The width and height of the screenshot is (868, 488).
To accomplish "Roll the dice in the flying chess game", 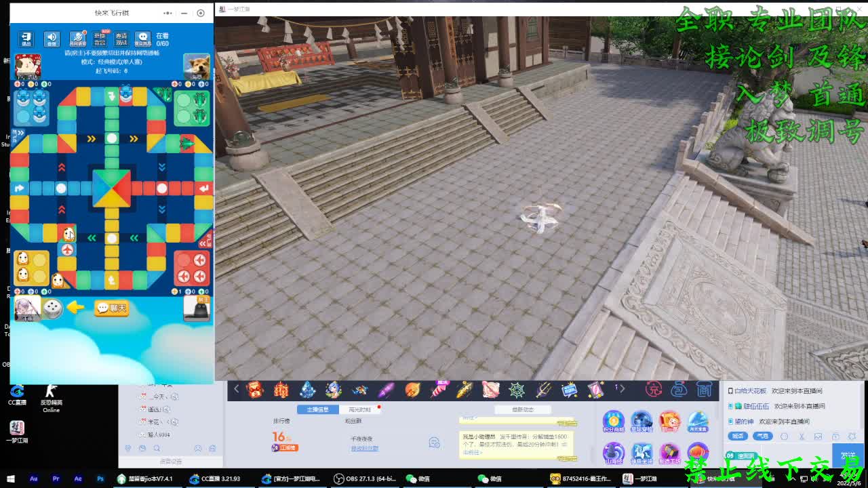I will 52,308.
